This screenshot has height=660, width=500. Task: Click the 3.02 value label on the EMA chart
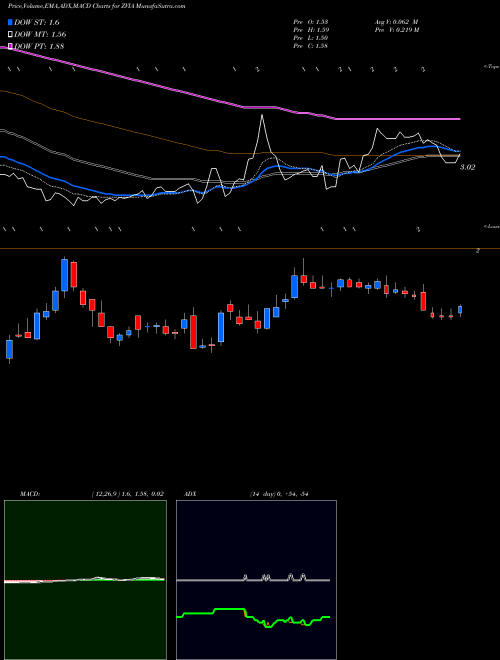pyautogui.click(x=467, y=167)
